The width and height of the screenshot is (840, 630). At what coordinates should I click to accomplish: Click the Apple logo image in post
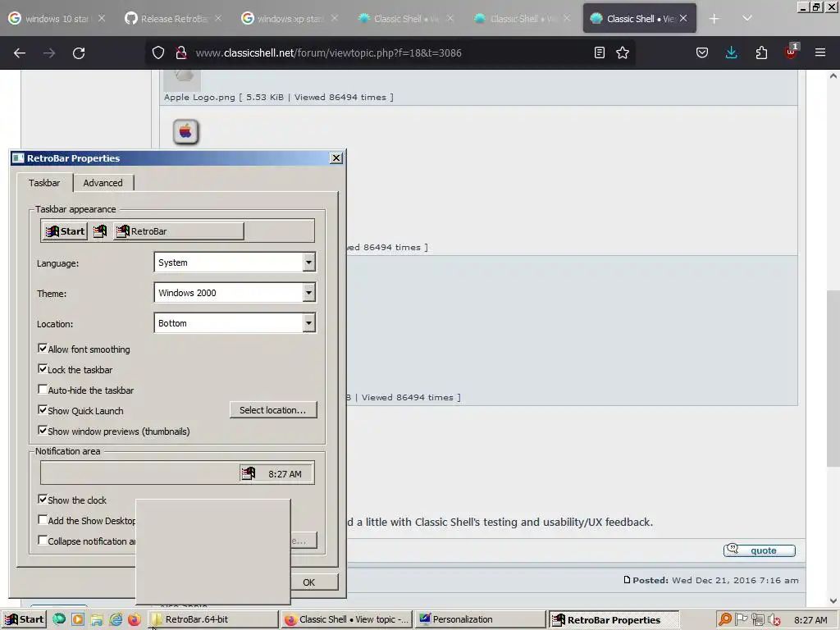coord(185,131)
